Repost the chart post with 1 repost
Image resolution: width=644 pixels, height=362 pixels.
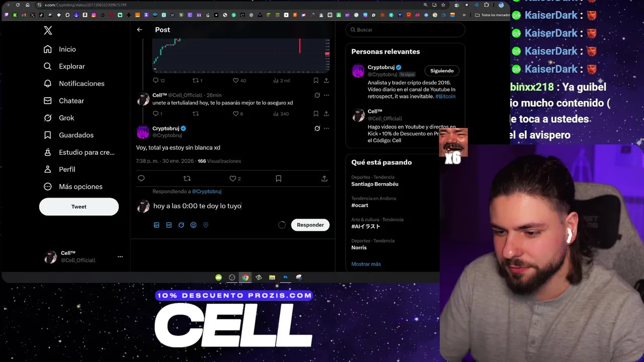(197, 80)
